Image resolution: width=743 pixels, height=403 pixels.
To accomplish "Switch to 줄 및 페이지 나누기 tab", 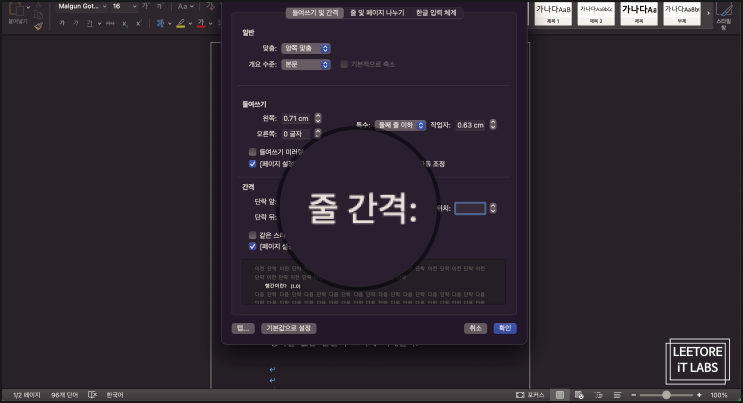I will pos(377,13).
